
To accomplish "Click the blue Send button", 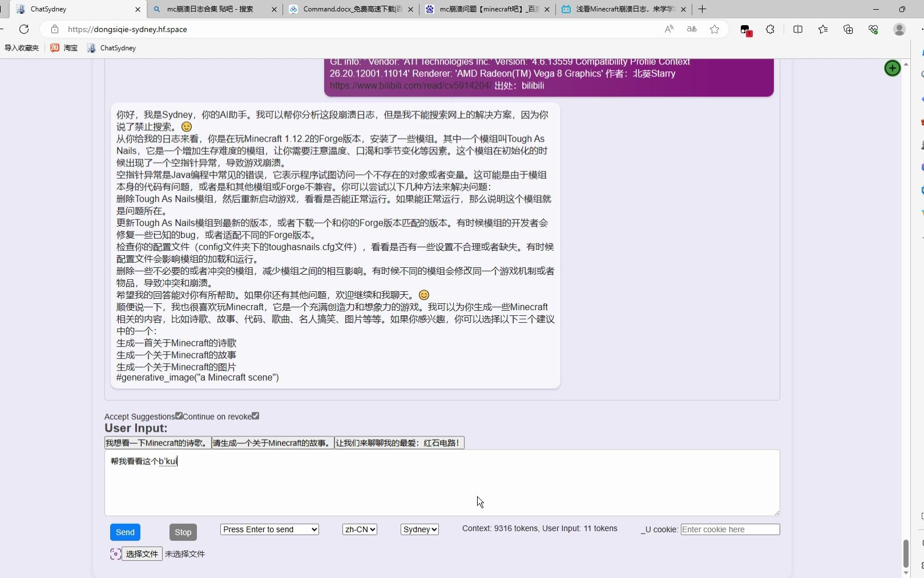I will pyautogui.click(x=125, y=532).
